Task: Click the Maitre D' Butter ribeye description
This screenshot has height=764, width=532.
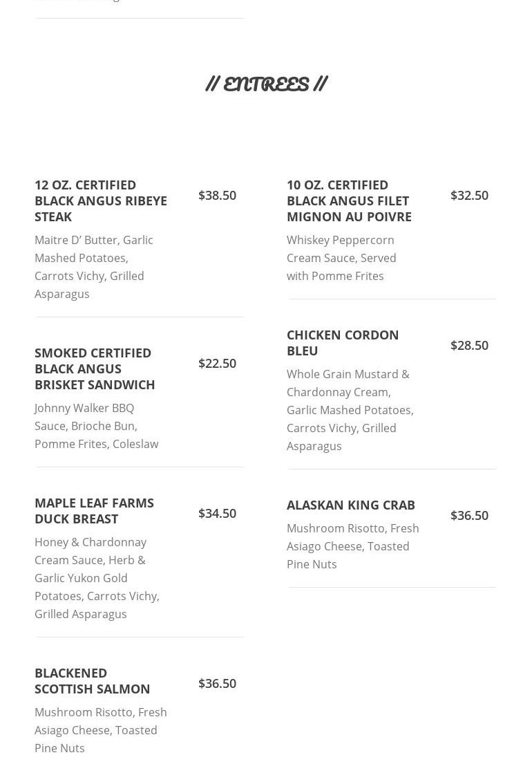Action: 94,267
